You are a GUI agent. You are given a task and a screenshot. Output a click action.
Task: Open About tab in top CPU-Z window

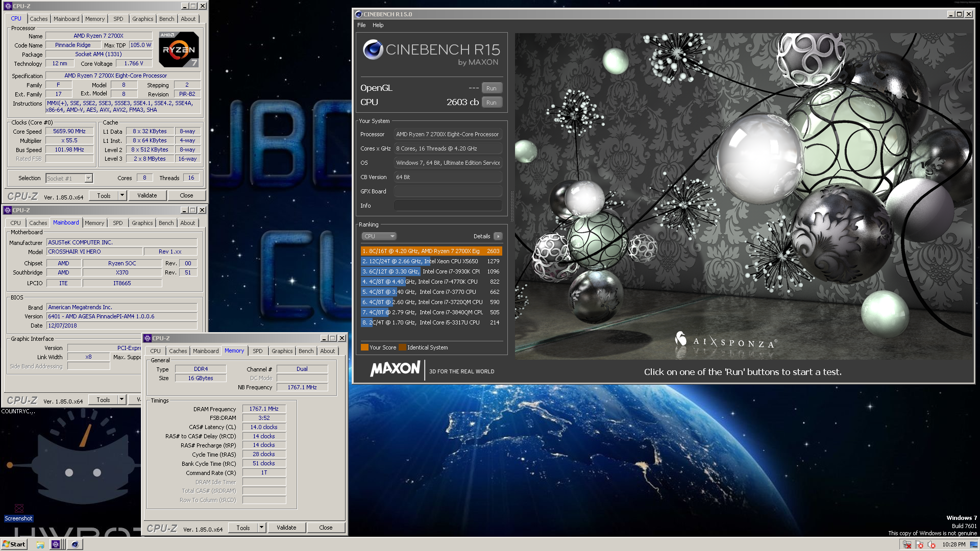coord(188,19)
